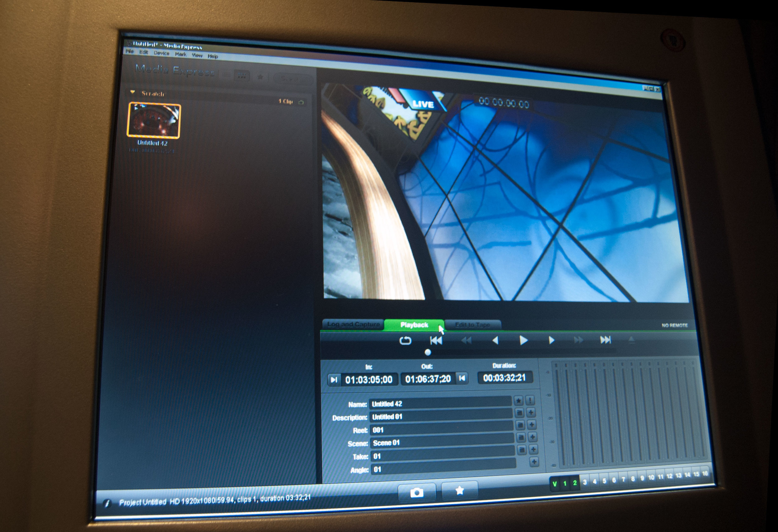
Task: Increment Description with its plus button
Action: (x=531, y=413)
